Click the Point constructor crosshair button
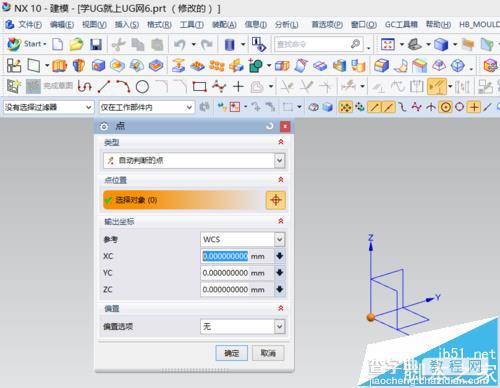Screen dimensions: 500x388 pos(276,200)
